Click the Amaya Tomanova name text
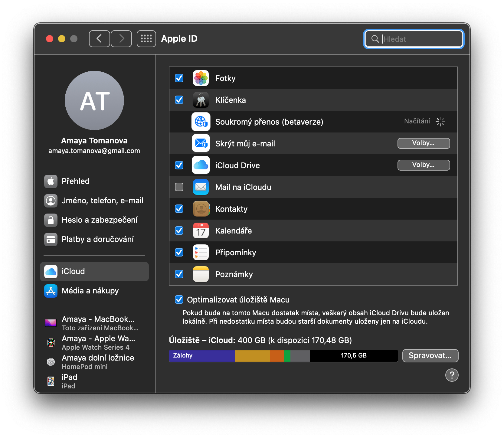Image resolution: width=504 pixels, height=438 pixels. [x=94, y=141]
